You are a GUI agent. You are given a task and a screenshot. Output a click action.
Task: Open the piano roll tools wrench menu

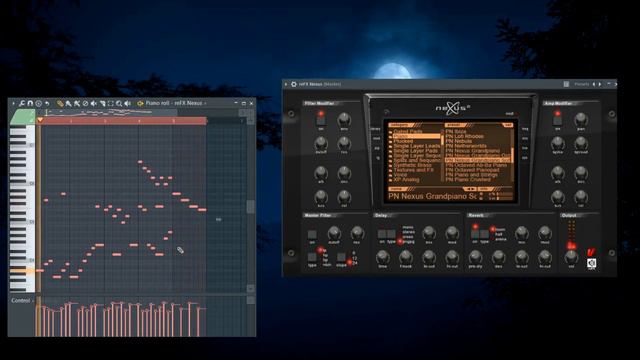point(22,104)
